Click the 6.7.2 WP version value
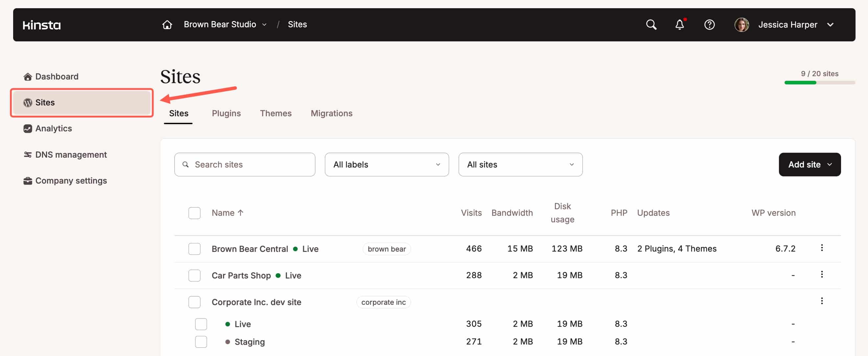 tap(785, 249)
